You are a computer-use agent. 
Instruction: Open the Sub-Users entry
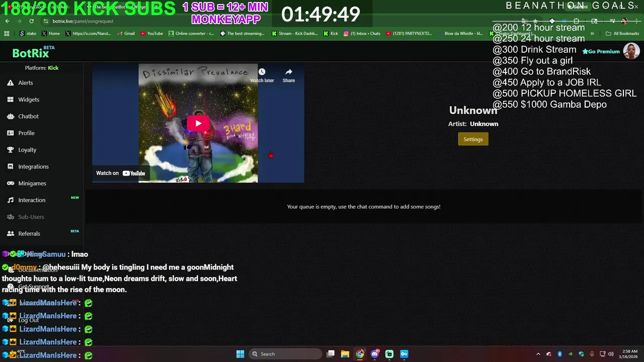click(x=31, y=217)
